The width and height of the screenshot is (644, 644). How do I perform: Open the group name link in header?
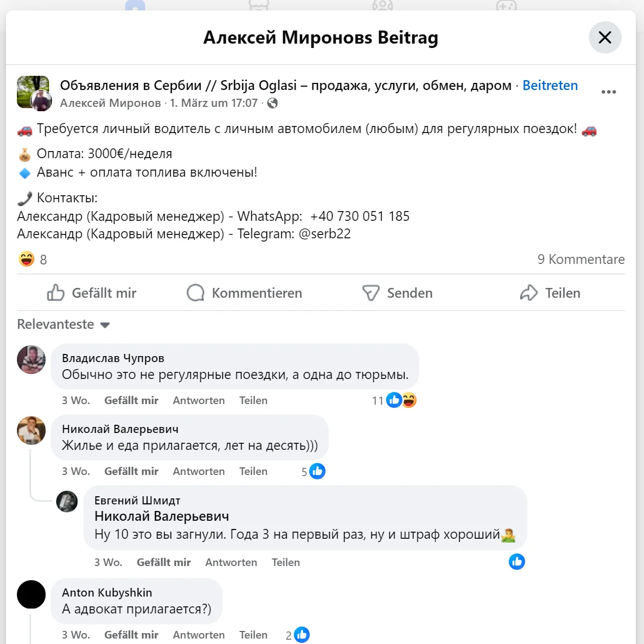click(285, 86)
